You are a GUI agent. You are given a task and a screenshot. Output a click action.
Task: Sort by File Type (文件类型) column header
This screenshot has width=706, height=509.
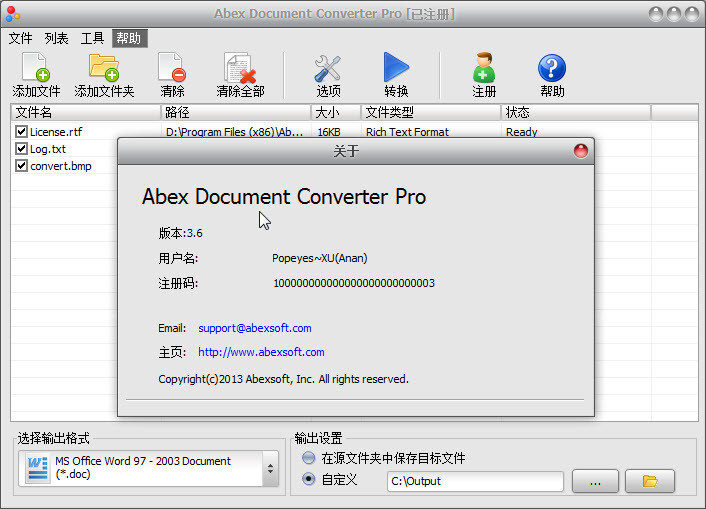(431, 112)
